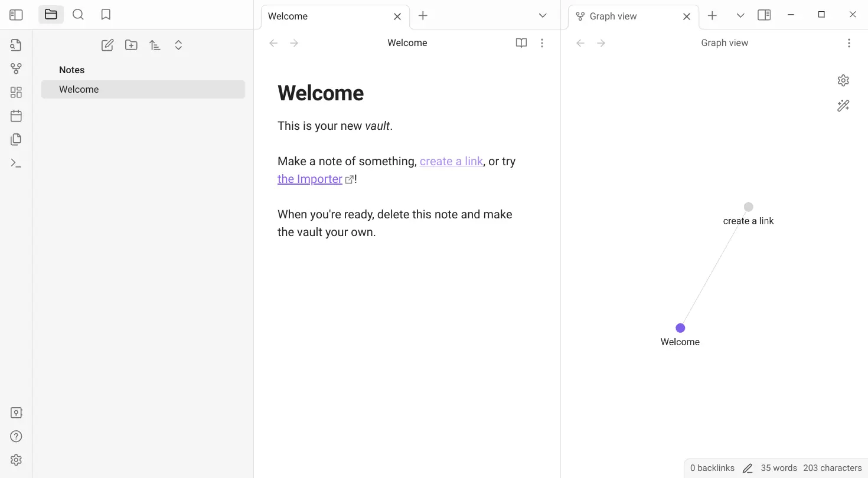
Task: Open more options for Welcome note
Action: [542, 43]
